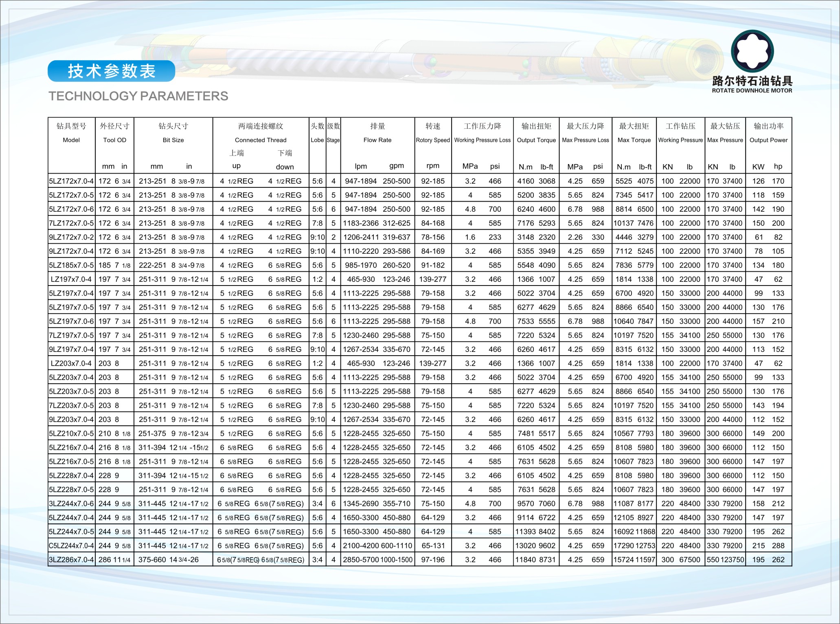The width and height of the screenshot is (840, 624).
Task: Select model cell 5LZ210x7.0-5
Action: tap(71, 433)
